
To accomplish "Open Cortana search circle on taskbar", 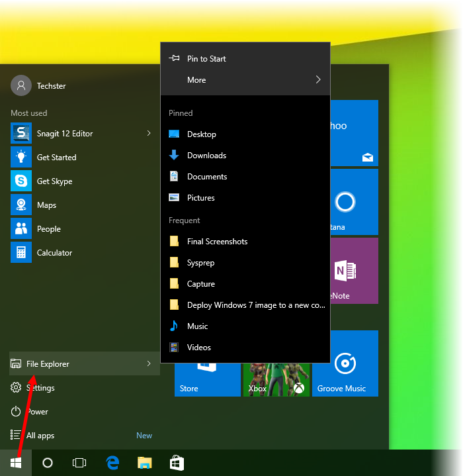I will point(48,463).
